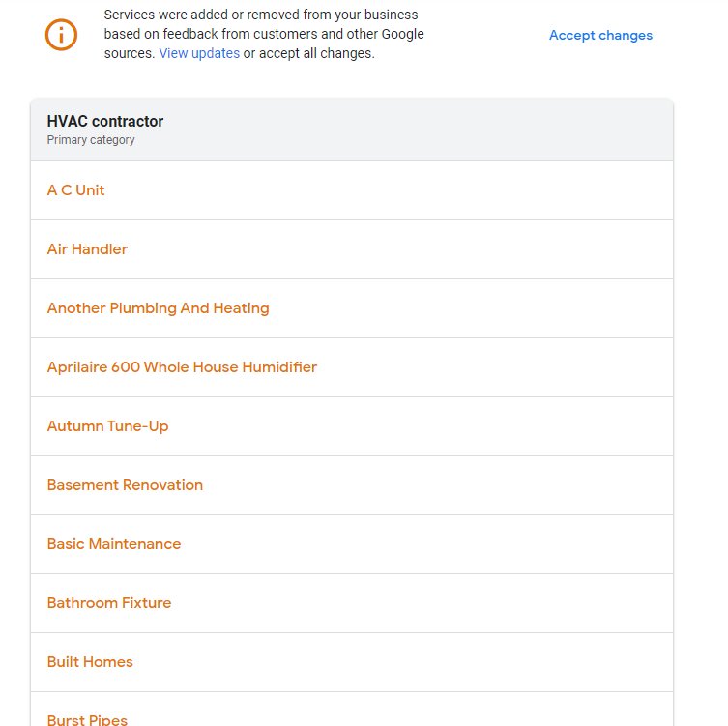Click the gray HVAC contractor header bar

point(352,130)
